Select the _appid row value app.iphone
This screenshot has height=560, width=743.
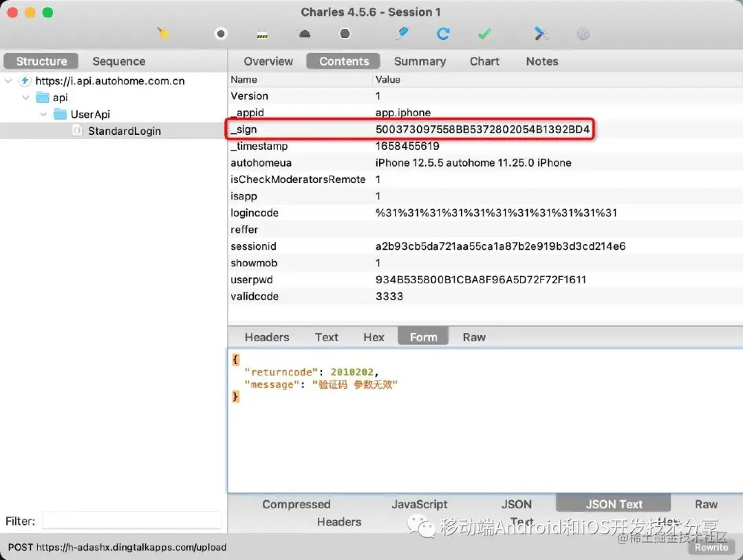(402, 113)
